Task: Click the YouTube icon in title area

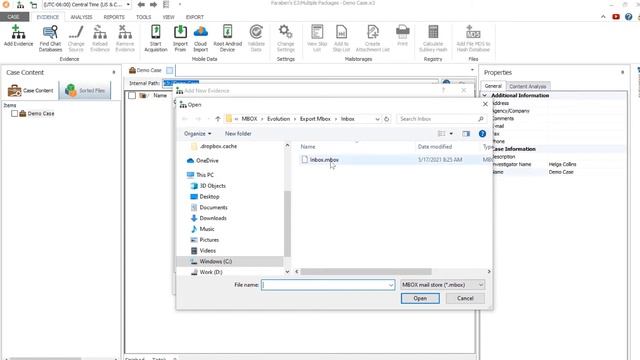Action: pyautogui.click(x=616, y=17)
